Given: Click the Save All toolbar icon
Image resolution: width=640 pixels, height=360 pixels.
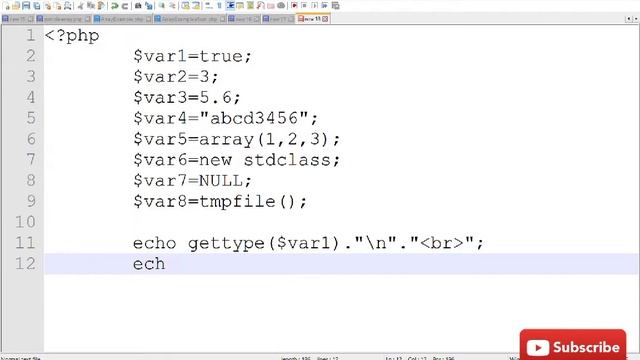Looking at the screenshot, I should pos(37,6).
